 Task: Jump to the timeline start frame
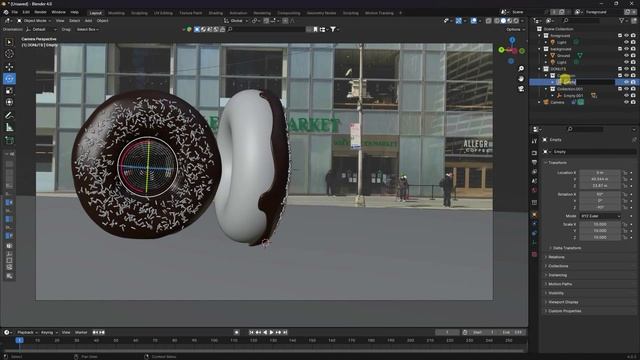tap(251, 332)
